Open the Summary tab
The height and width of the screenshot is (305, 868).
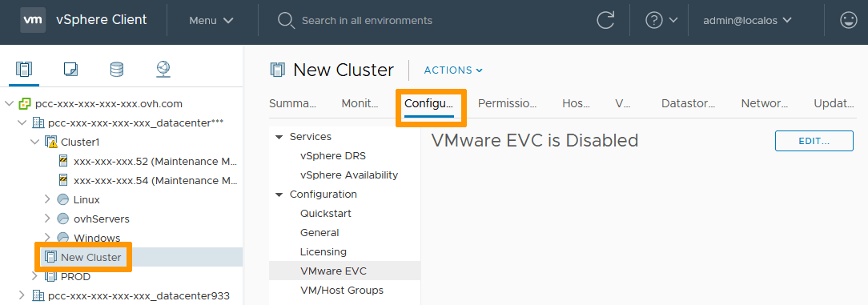(292, 103)
